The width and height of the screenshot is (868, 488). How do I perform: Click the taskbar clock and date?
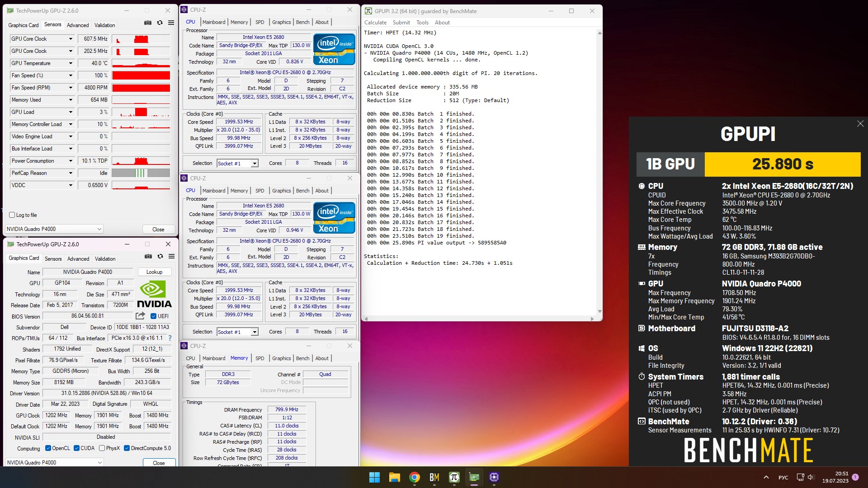pyautogui.click(x=835, y=477)
